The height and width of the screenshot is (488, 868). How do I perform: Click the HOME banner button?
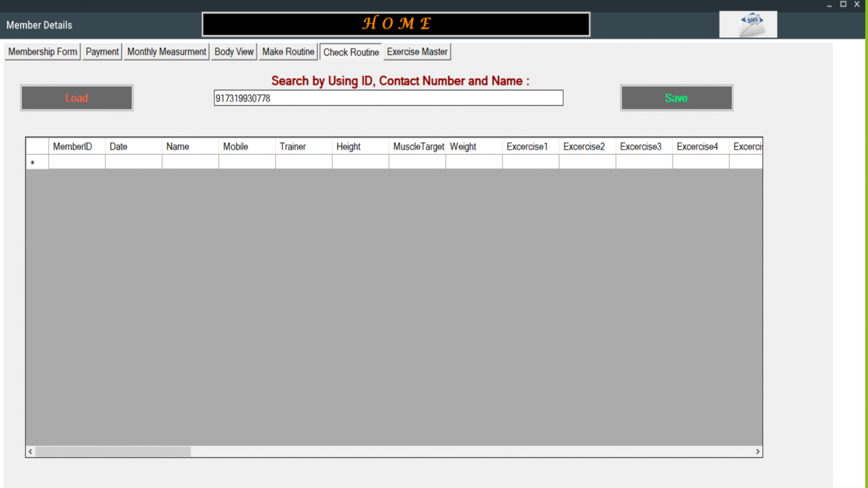coord(396,24)
